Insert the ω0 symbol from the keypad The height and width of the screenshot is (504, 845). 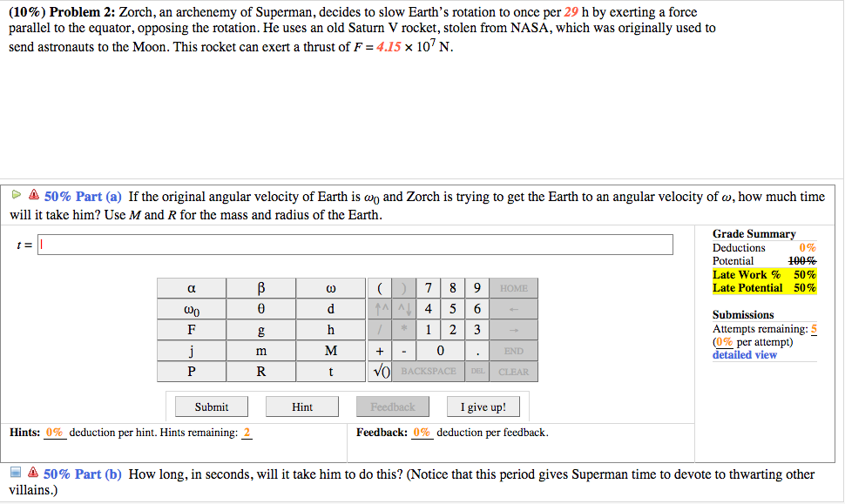click(193, 309)
